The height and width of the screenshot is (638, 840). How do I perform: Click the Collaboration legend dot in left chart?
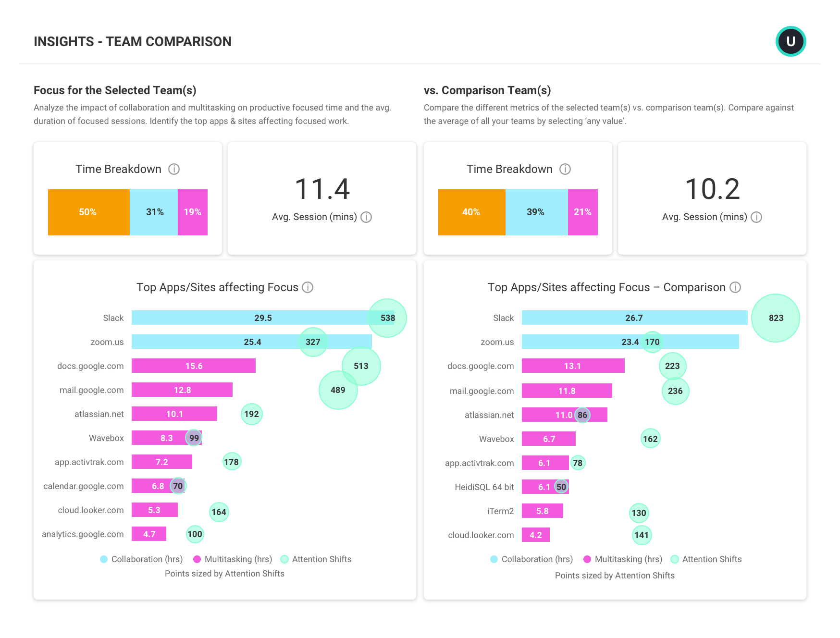click(x=104, y=559)
